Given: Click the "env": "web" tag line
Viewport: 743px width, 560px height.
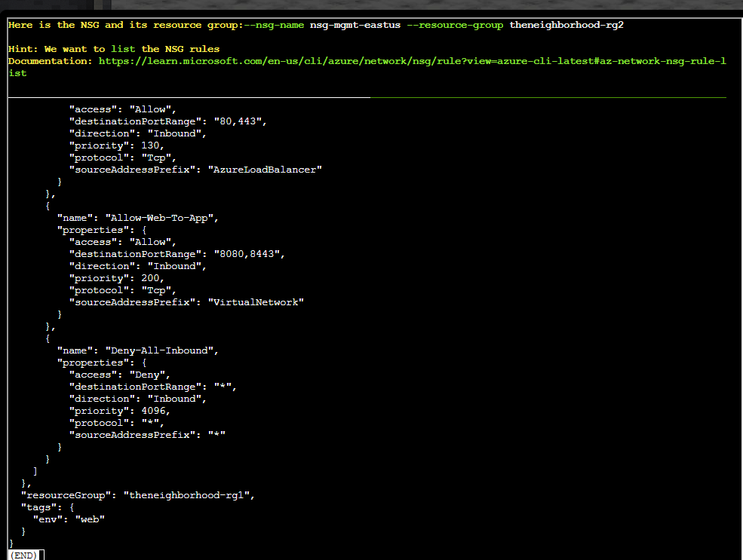Looking at the screenshot, I should (69, 519).
